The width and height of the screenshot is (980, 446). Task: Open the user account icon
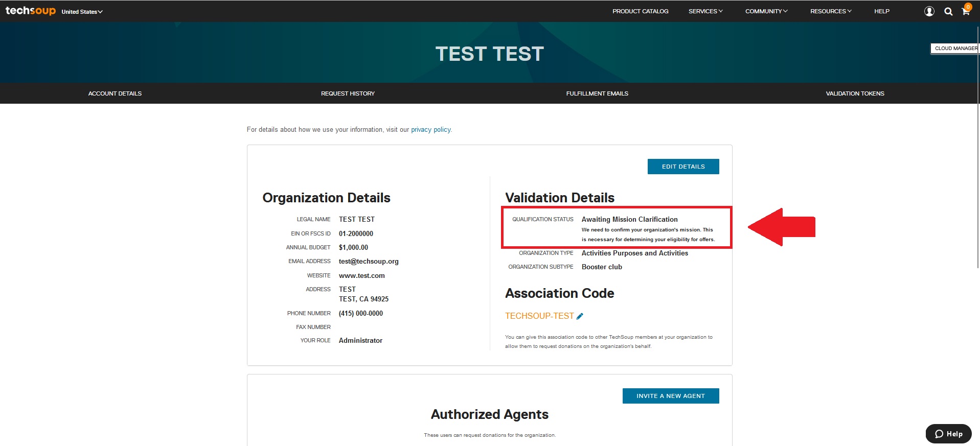click(929, 11)
